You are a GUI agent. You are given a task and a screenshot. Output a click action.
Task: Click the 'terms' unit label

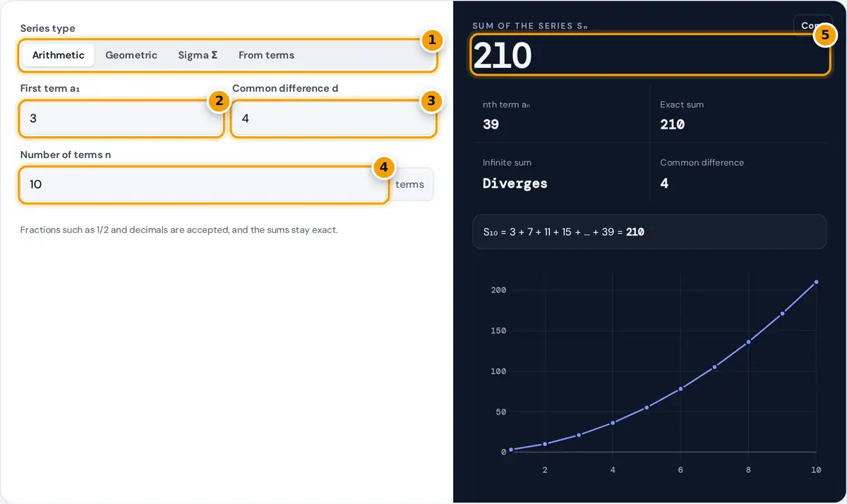(410, 184)
